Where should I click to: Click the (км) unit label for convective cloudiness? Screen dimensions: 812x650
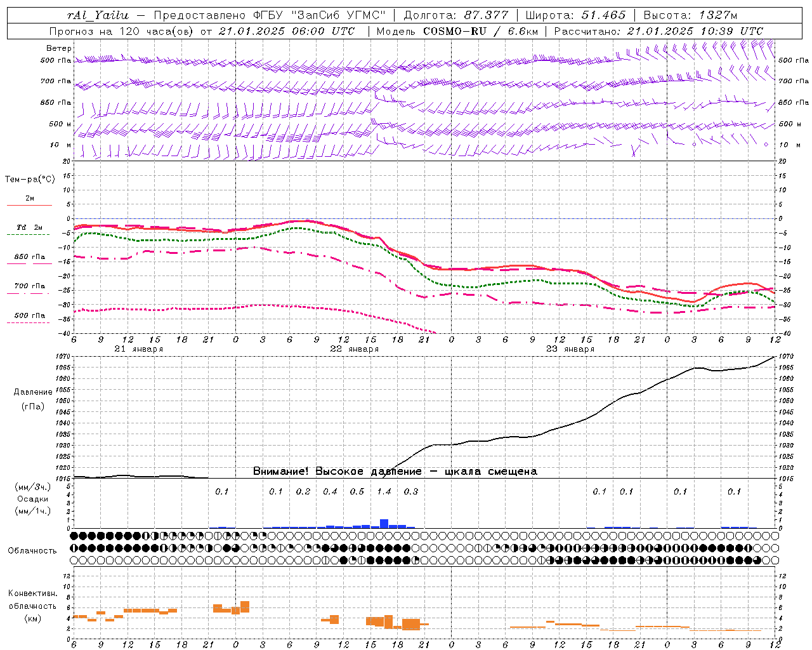coord(33,618)
